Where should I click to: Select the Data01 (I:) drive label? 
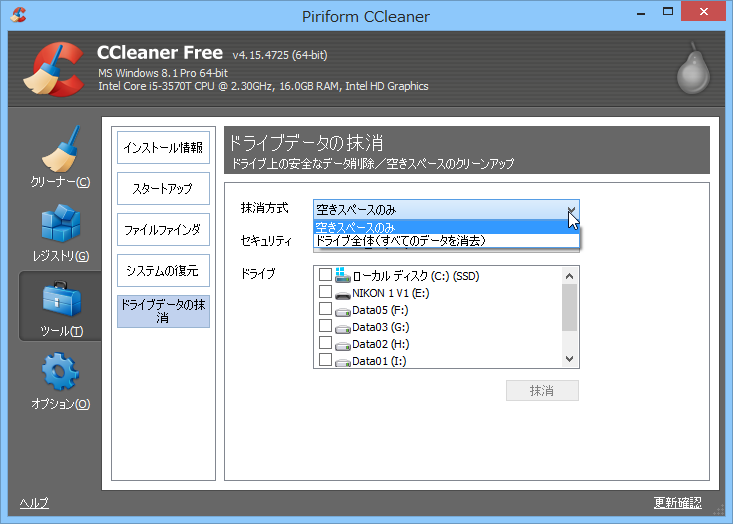379,361
